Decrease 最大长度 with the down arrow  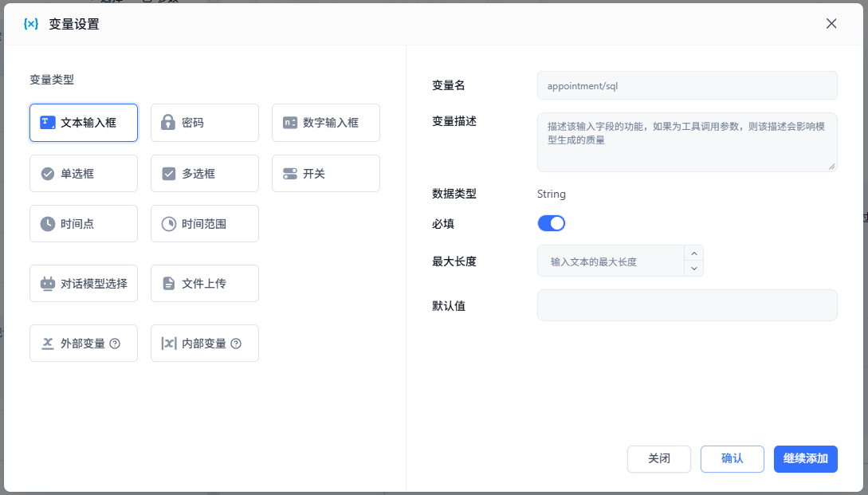[693, 269]
